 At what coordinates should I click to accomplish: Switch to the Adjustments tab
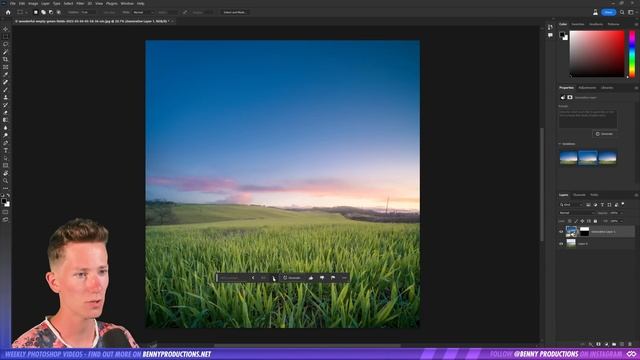(x=587, y=88)
